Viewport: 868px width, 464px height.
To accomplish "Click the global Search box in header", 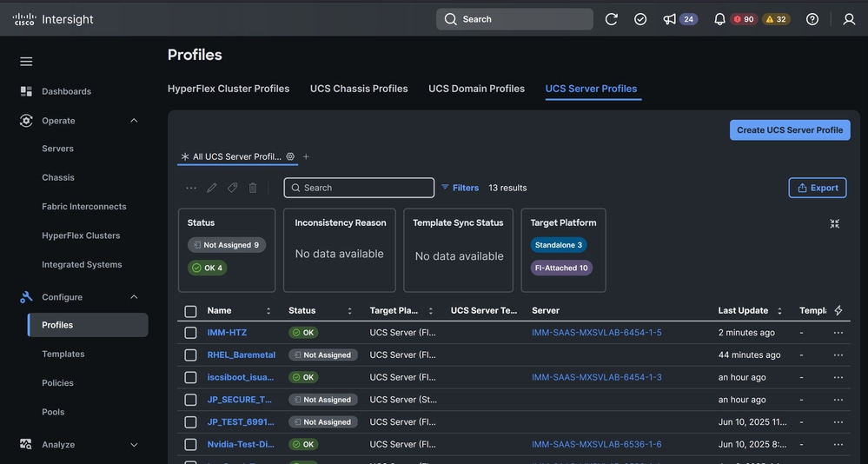I will point(515,19).
